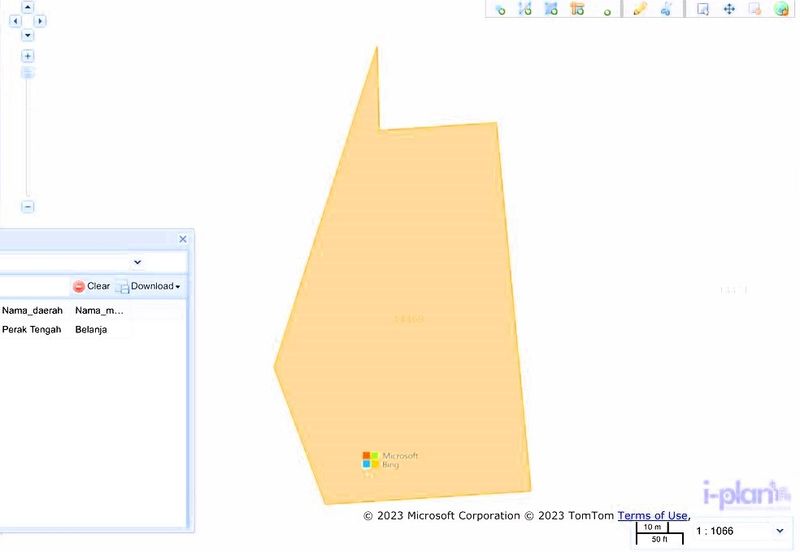
Task: Click the globe icon in toolbar
Action: [782, 9]
